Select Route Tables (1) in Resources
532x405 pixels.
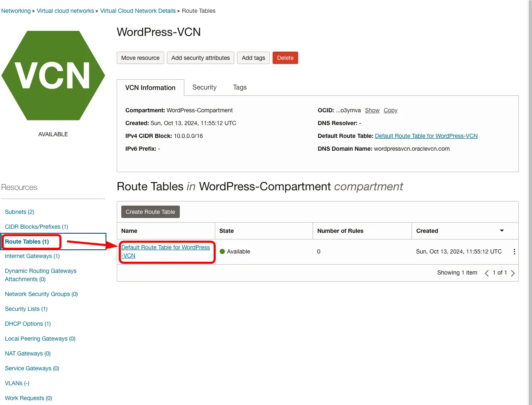click(x=27, y=242)
